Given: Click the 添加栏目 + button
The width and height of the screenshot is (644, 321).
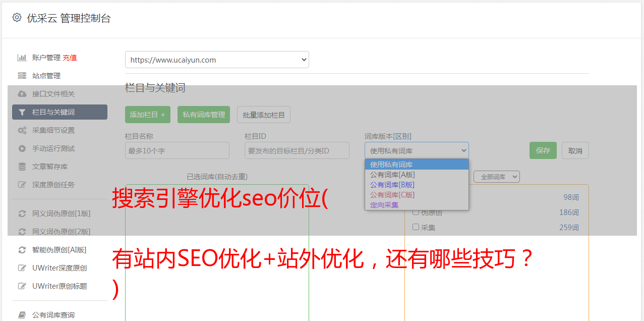Looking at the screenshot, I should click(148, 115).
